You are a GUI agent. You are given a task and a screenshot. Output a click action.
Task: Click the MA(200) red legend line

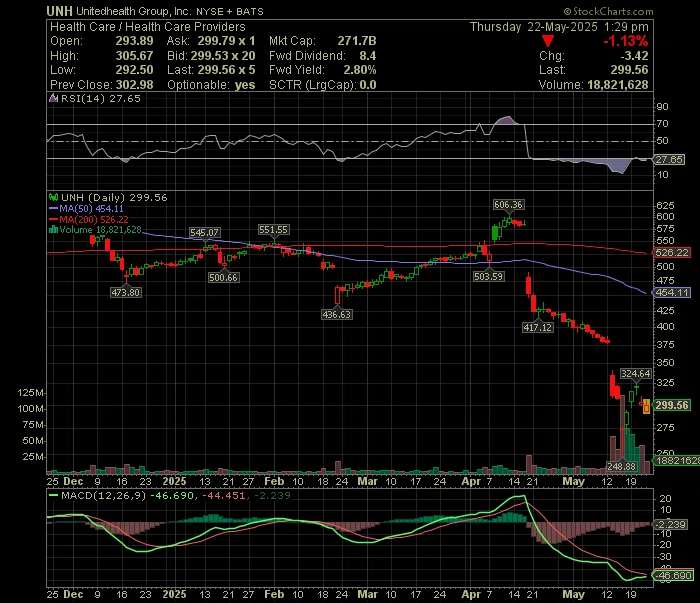(x=53, y=219)
